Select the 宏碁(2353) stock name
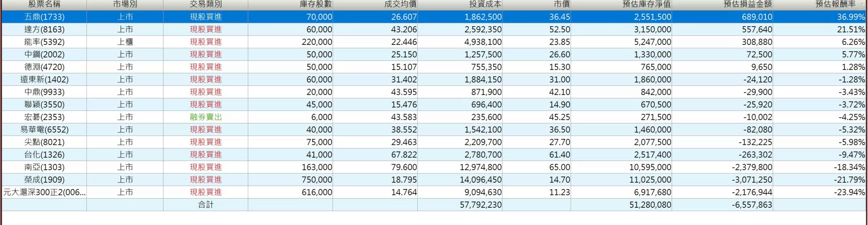868x225 pixels. tap(44, 117)
